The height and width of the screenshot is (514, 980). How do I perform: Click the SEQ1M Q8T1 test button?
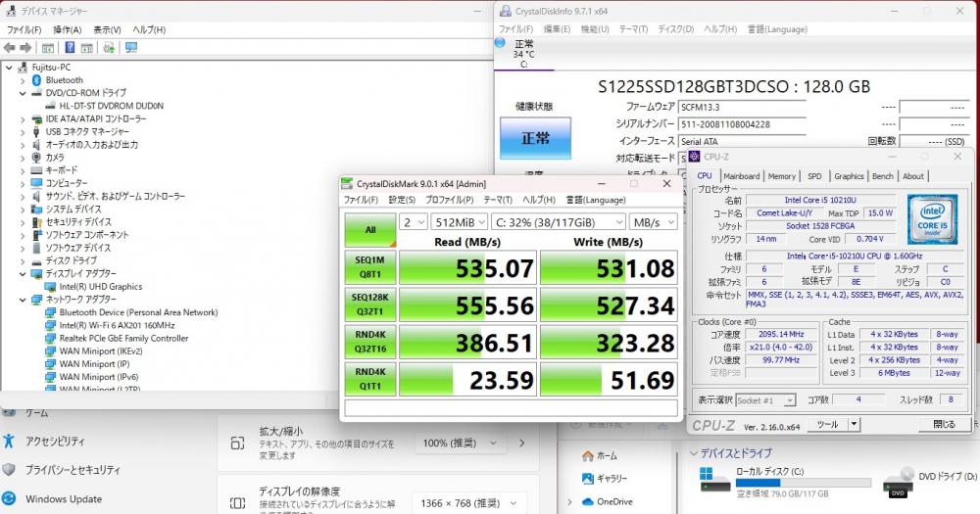[370, 267]
